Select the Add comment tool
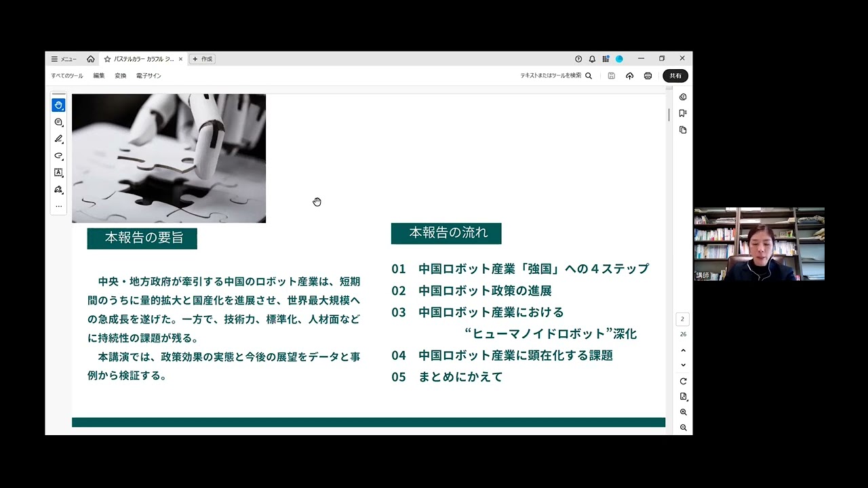868x488 pixels. (x=58, y=122)
